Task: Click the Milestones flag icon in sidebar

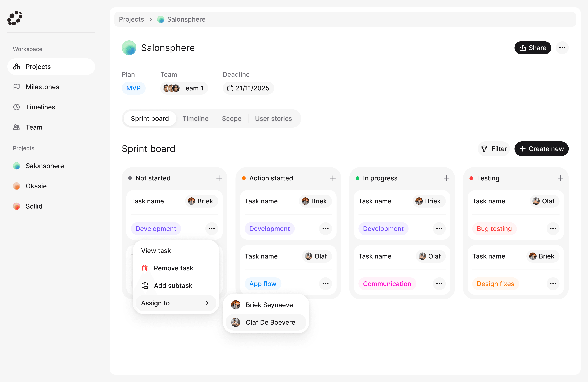Action: (17, 87)
